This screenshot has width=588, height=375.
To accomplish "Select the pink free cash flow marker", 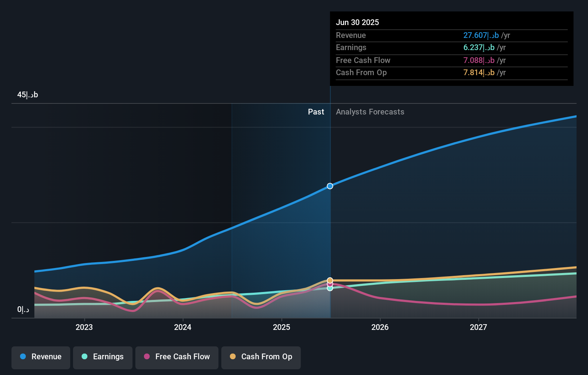I will point(329,284).
